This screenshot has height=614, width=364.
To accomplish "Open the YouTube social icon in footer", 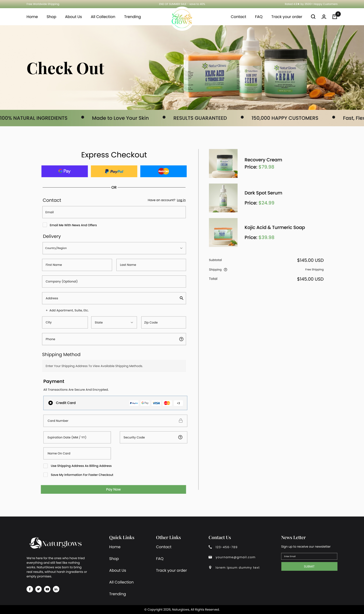I will pyautogui.click(x=47, y=589).
